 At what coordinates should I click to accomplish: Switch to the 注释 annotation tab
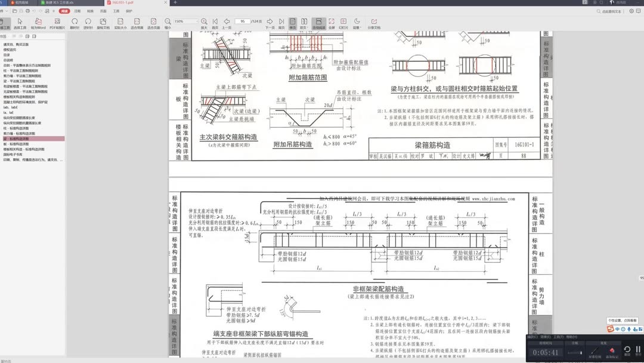point(79,11)
